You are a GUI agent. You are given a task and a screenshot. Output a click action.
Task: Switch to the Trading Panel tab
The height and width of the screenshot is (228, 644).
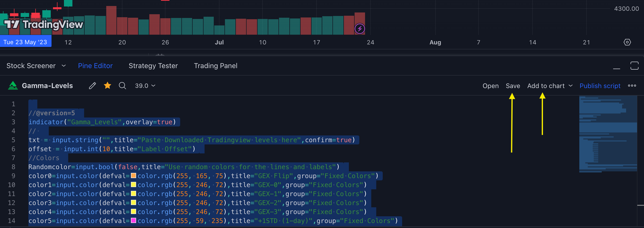click(215, 66)
